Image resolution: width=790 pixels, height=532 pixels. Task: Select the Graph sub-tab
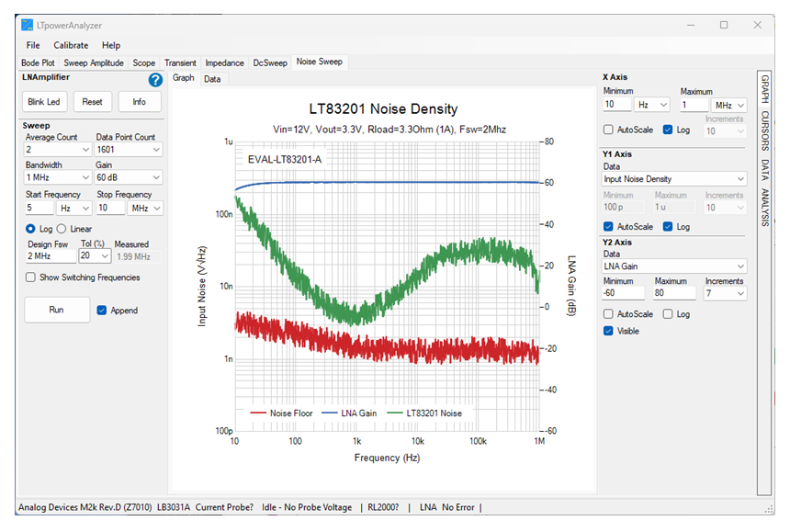coord(184,78)
